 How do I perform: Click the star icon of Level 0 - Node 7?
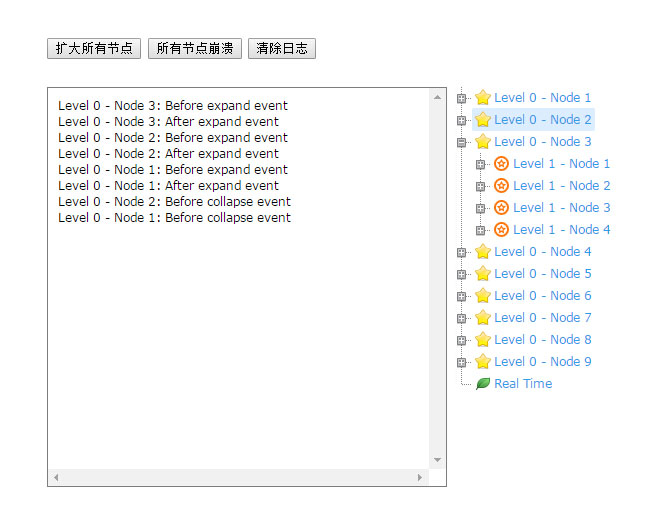click(483, 318)
